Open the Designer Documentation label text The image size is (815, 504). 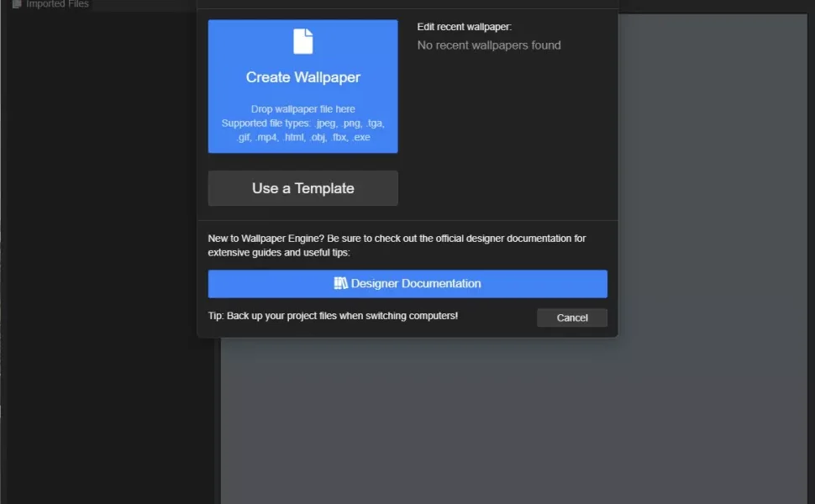pyautogui.click(x=416, y=283)
